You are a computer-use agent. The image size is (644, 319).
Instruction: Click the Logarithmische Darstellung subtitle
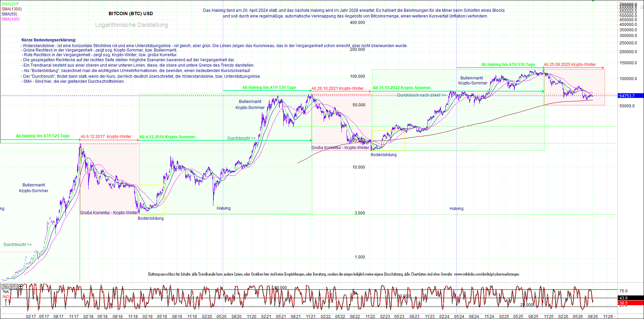tap(131, 25)
